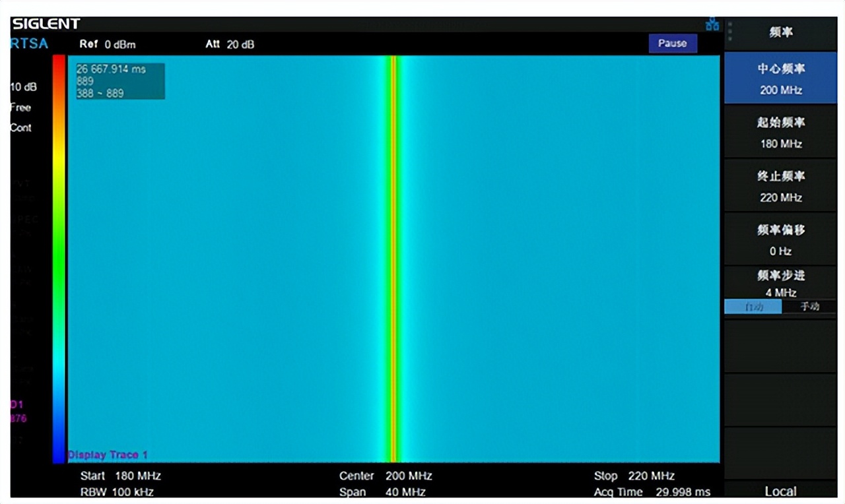Switch frequency step to 自动 mode

[753, 307]
